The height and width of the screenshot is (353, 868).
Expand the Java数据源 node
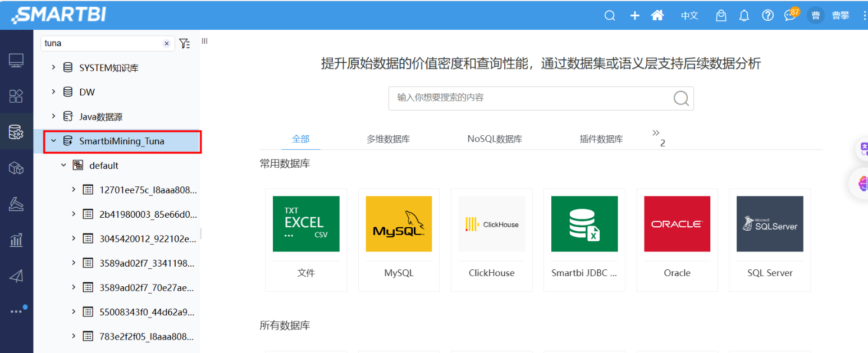[54, 116]
